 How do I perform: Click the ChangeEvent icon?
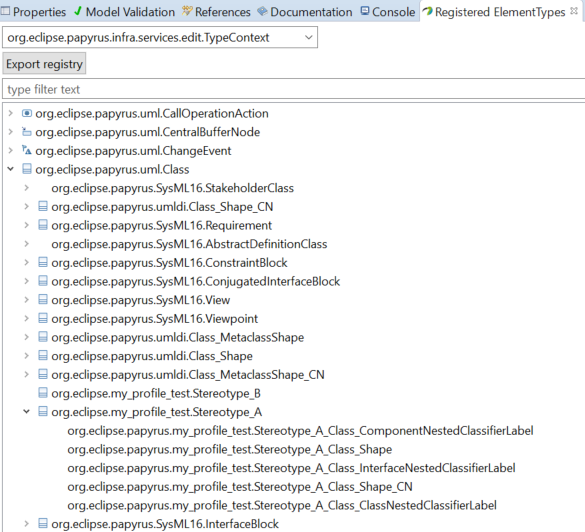[x=26, y=150]
